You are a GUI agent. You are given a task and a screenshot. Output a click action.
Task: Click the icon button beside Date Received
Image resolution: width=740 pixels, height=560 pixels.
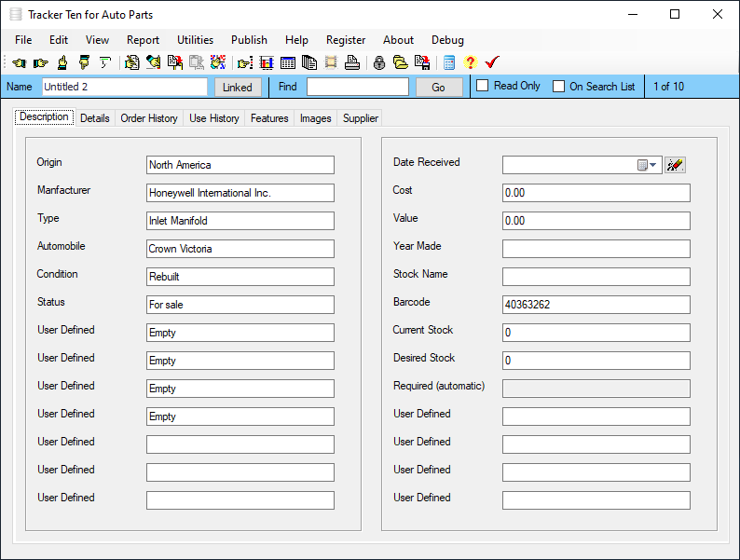coord(675,165)
